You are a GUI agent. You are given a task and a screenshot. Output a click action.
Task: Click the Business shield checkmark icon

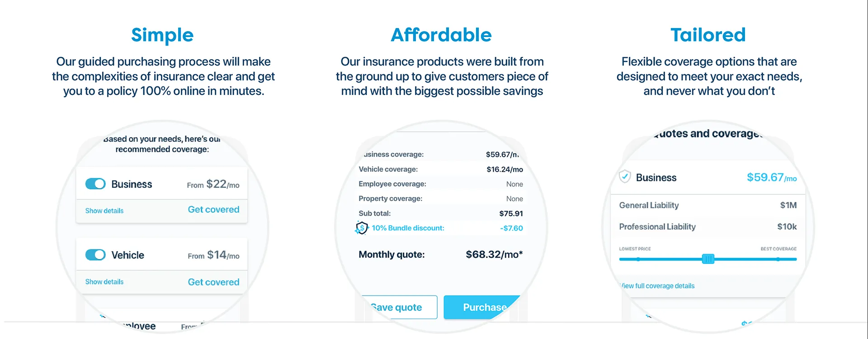625,176
